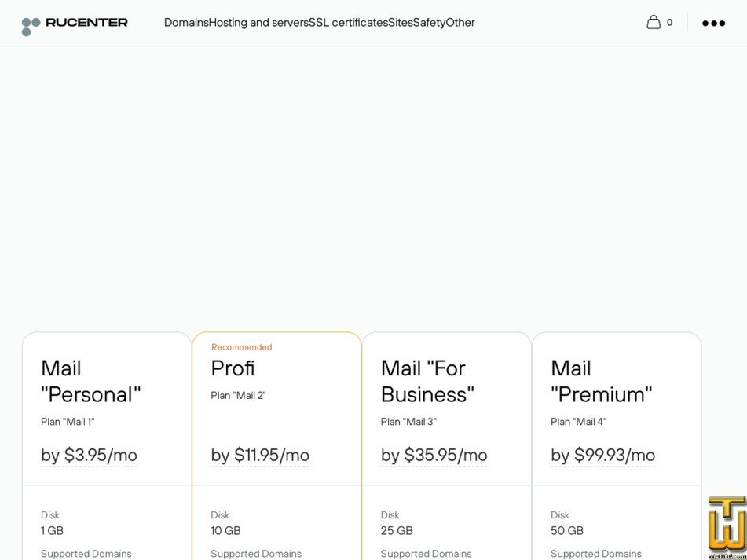747x560 pixels.
Task: Click the RUCENTER logo icon
Action: click(32, 22)
